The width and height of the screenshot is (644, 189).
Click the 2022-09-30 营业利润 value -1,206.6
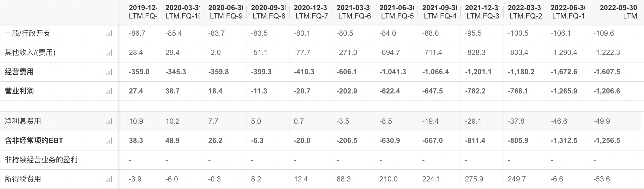coord(607,91)
